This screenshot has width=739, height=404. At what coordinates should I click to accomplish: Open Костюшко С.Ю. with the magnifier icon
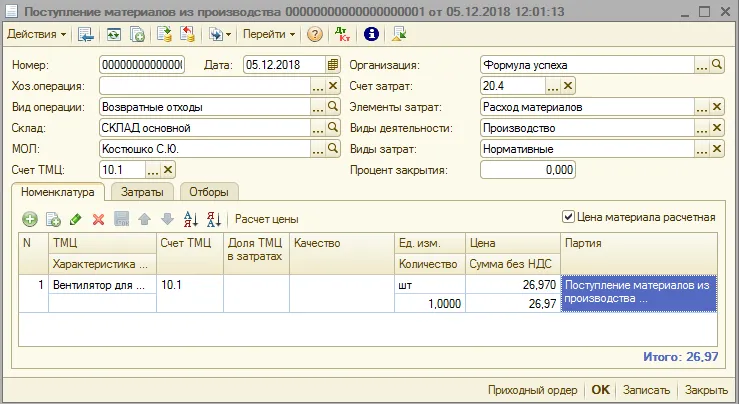click(333, 149)
